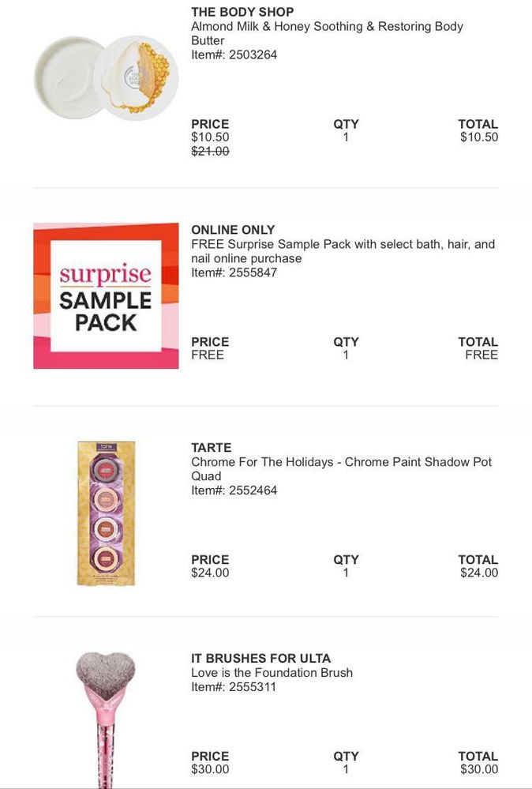Screen dimensions: 532x789
Task: Click Almond Milk & Honey Body Butter title
Action: pos(327,33)
